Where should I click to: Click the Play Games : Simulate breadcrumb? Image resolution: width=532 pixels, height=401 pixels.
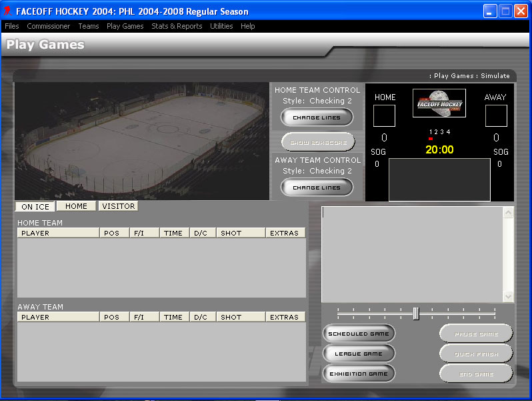pos(469,75)
